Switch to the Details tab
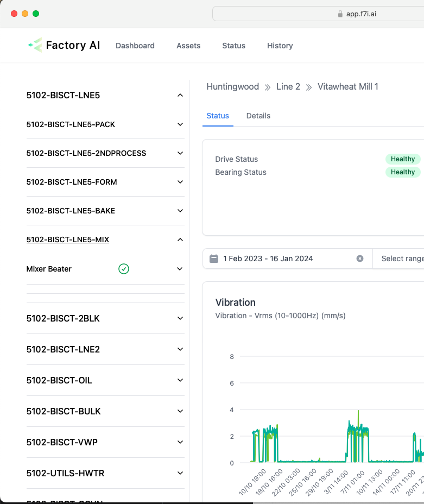424x504 pixels. 258,116
